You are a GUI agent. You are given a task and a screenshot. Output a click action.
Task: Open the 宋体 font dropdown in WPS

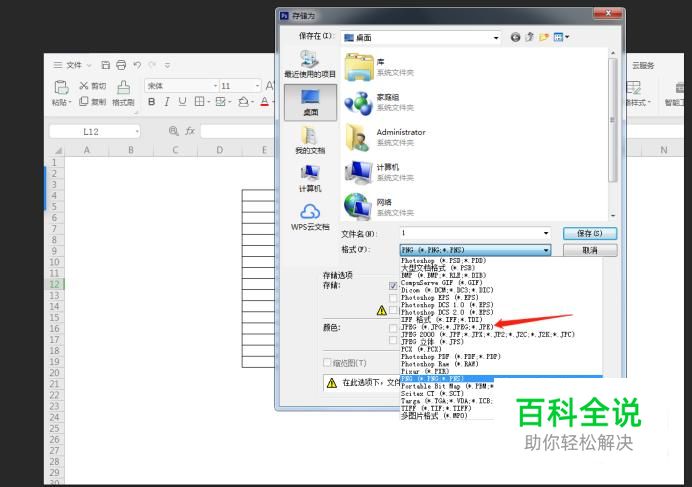215,86
